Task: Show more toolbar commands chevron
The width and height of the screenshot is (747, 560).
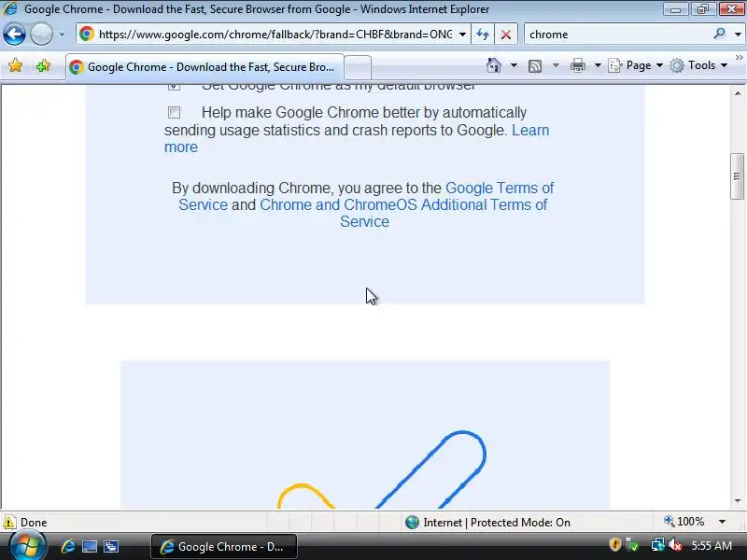Action: pos(739,58)
